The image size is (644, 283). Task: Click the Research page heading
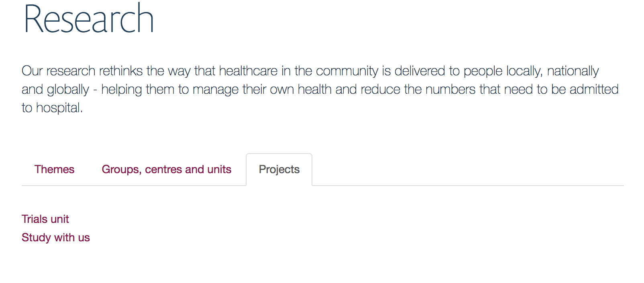[89, 19]
